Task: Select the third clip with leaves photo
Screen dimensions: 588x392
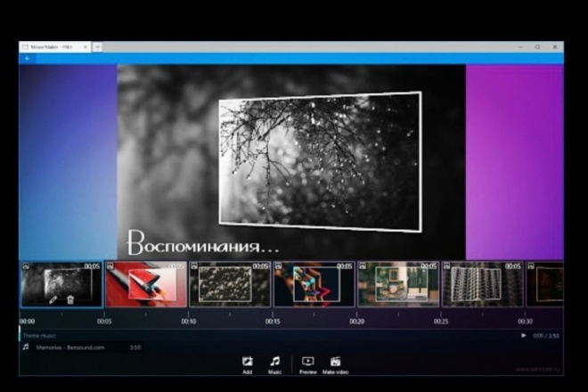Action: pyautogui.click(x=230, y=284)
